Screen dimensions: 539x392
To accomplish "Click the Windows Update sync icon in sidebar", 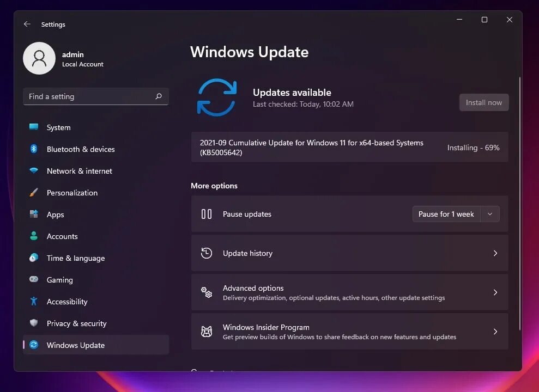I will pos(34,345).
